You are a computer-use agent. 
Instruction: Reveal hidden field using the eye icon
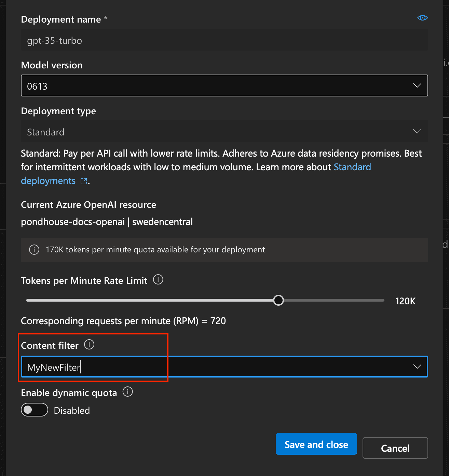pos(422,18)
